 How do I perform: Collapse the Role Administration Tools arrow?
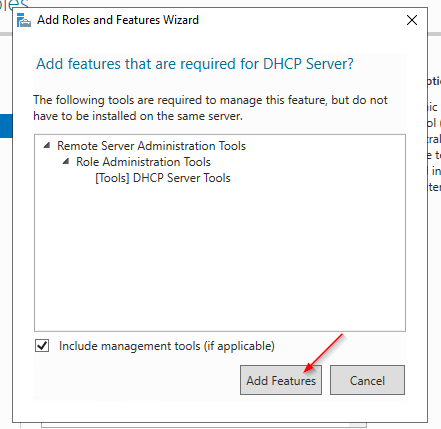point(66,161)
